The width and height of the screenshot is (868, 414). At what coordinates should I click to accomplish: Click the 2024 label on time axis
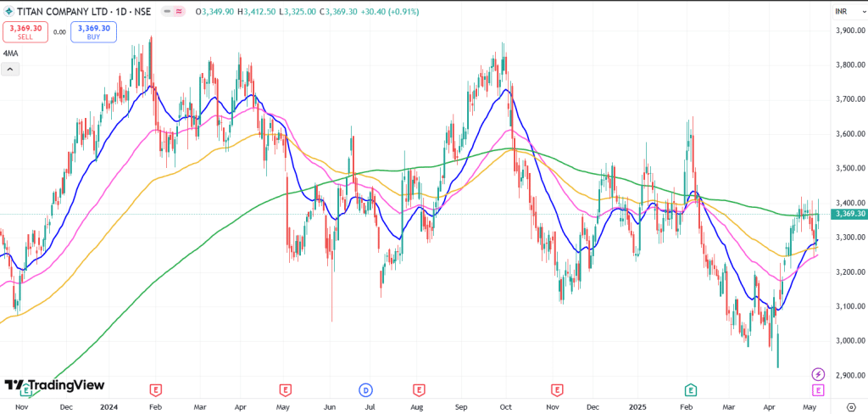[x=108, y=406]
